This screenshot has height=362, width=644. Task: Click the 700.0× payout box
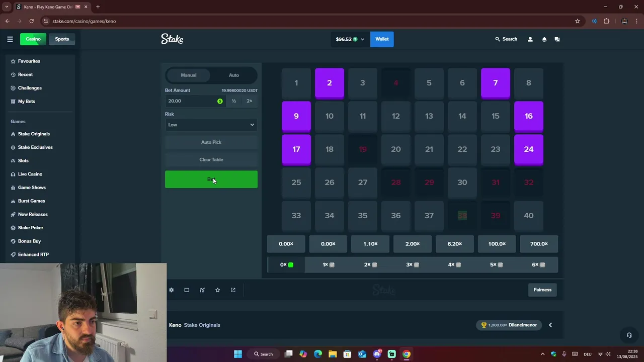tap(539, 244)
